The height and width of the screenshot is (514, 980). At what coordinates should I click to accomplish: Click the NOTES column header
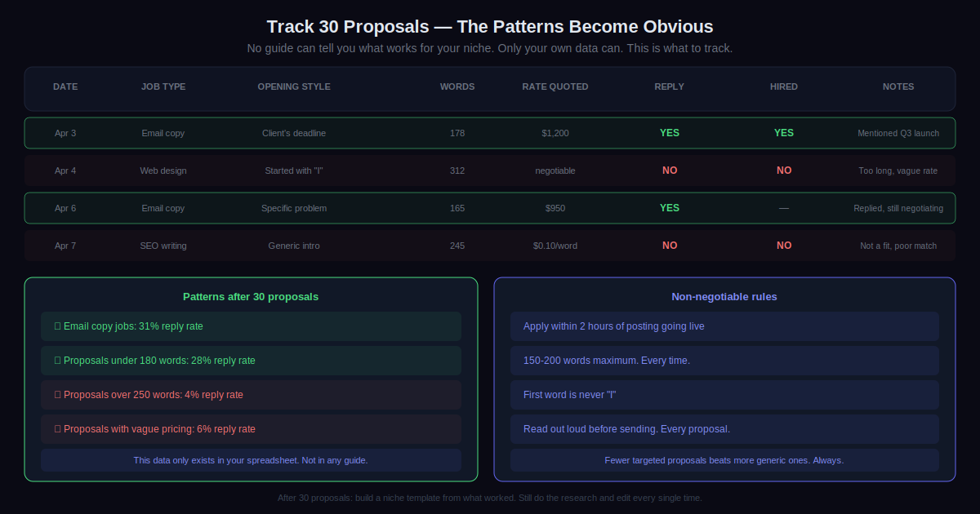(898, 86)
